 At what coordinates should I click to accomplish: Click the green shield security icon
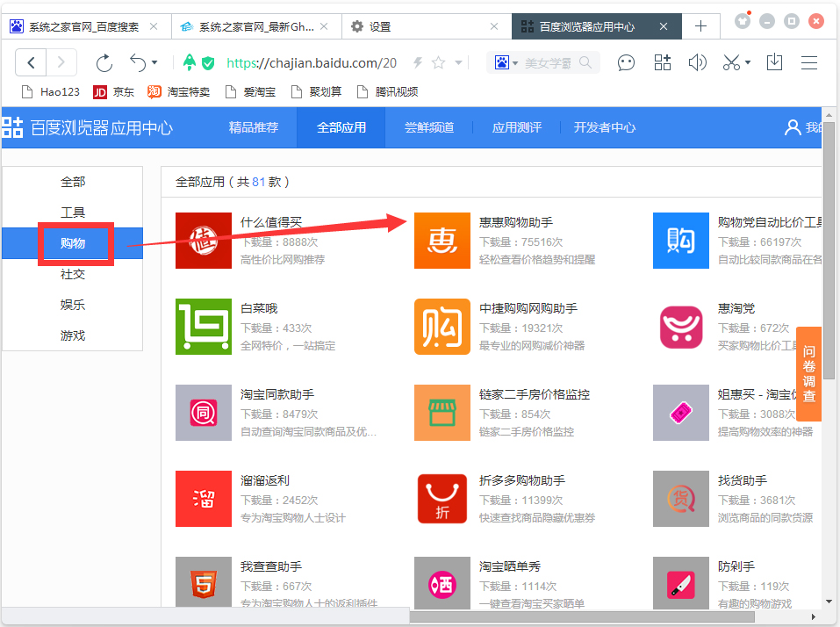pyautogui.click(x=208, y=63)
